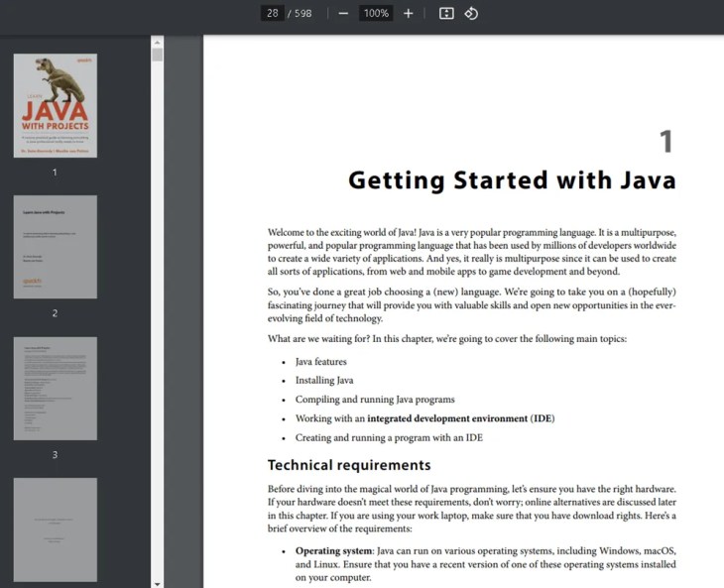This screenshot has width=724, height=588.
Task: Click the "Getting Started with Java" heading
Action: (x=512, y=180)
